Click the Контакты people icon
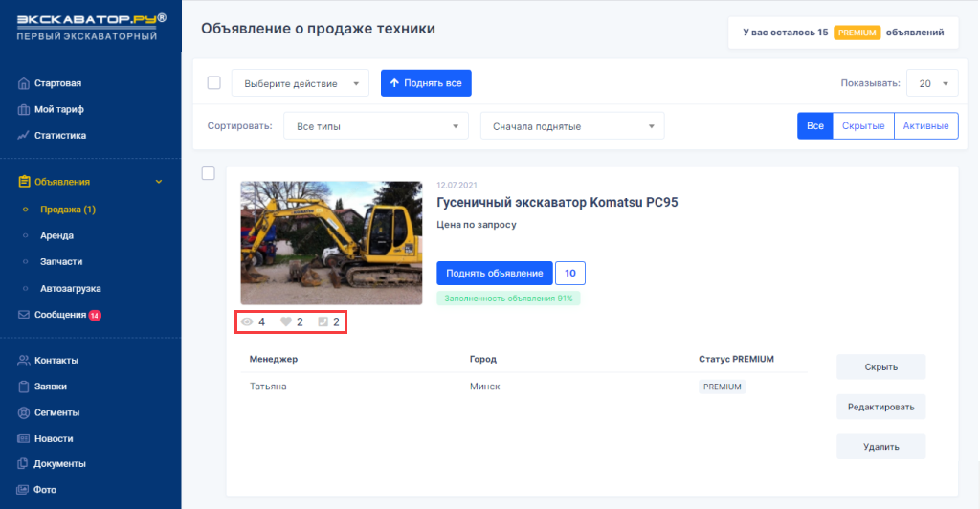This screenshot has height=509, width=980. point(24,361)
